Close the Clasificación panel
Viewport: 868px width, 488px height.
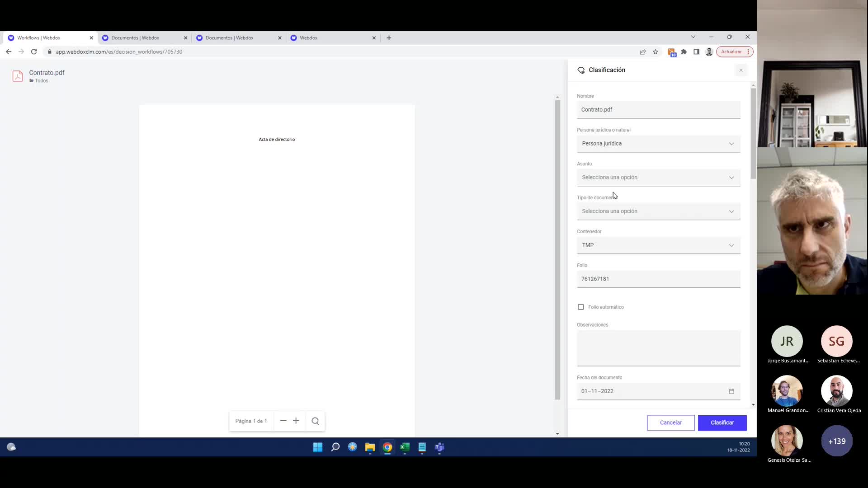tap(741, 70)
